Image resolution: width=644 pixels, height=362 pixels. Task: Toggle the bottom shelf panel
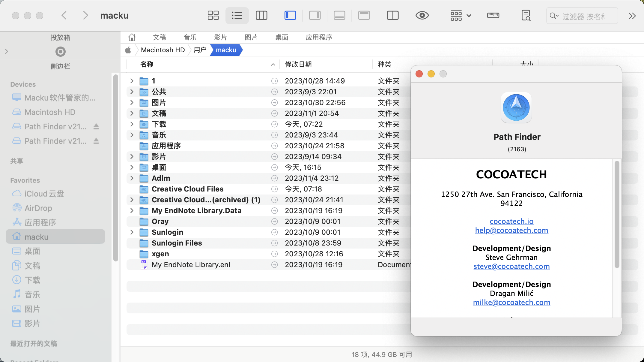coord(339,15)
